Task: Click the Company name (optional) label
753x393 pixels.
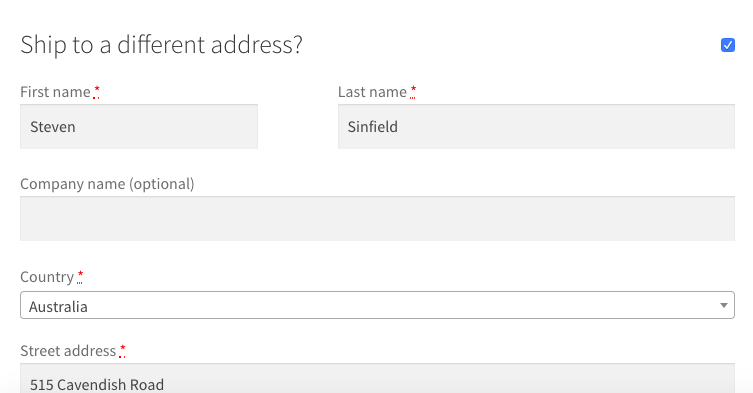Action: point(107,184)
